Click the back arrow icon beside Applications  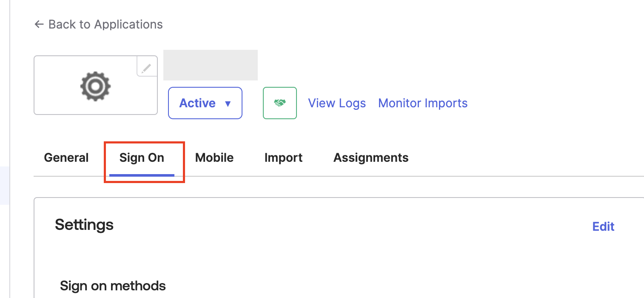click(x=39, y=24)
